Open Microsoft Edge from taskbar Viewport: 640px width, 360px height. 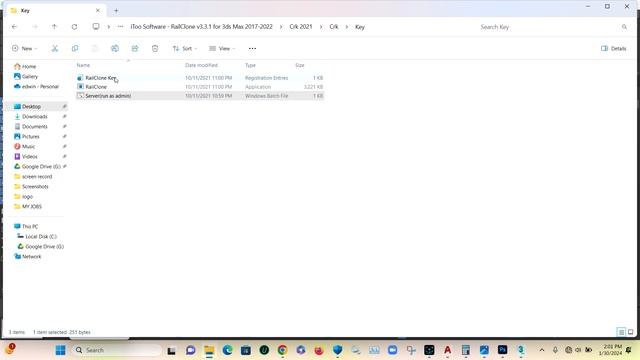[x=227, y=350]
